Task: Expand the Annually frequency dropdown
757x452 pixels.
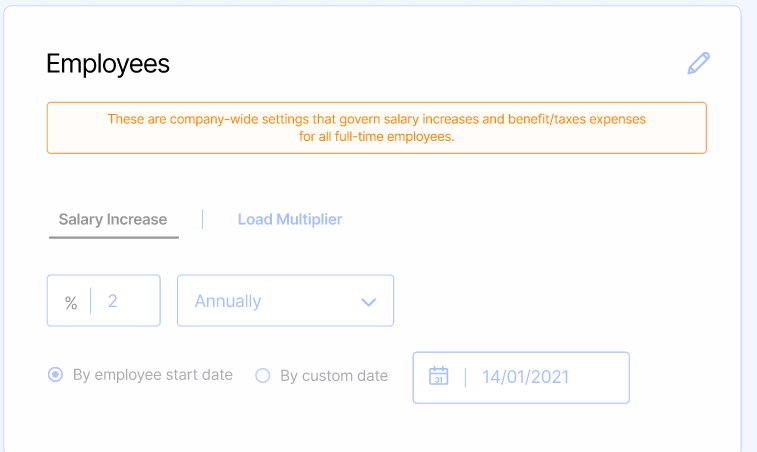Action: click(285, 301)
